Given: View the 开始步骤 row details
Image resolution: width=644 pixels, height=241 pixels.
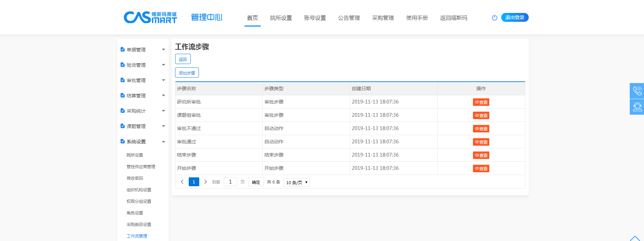Looking at the screenshot, I should coord(481,168).
